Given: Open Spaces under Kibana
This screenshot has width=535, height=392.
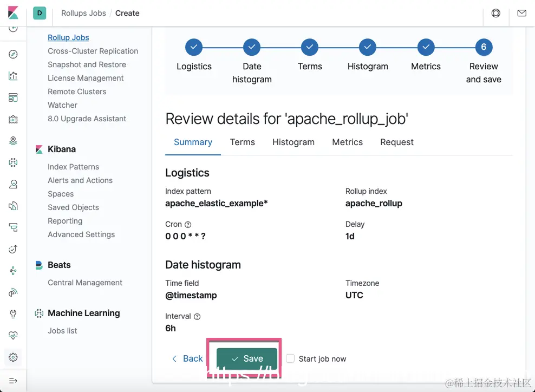Looking at the screenshot, I should coord(61,194).
